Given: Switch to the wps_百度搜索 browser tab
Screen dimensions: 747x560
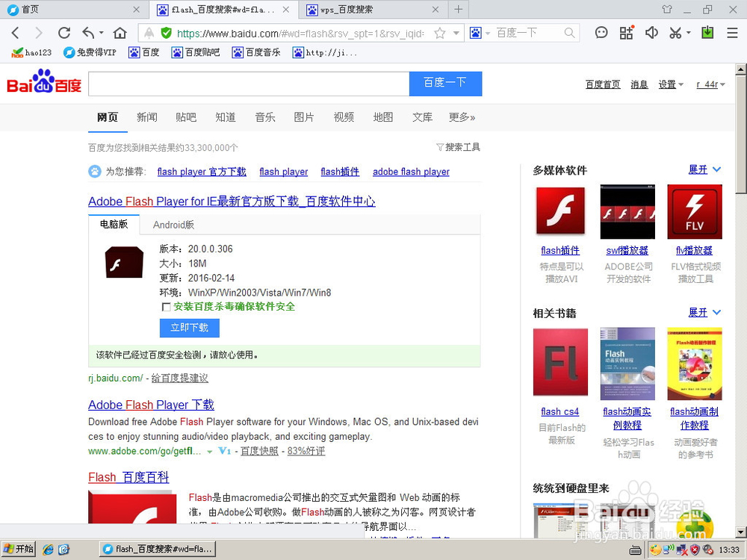Looking at the screenshot, I should 373,10.
